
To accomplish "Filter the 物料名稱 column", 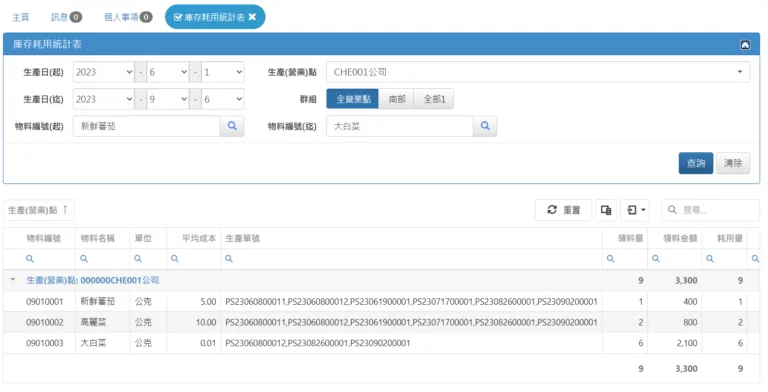I will (x=84, y=259).
